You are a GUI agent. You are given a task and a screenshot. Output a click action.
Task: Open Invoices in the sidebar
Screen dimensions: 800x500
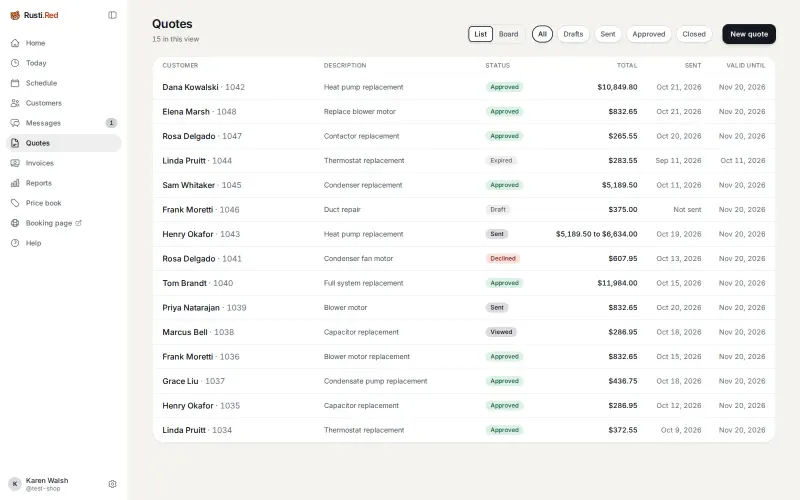pyautogui.click(x=64, y=163)
